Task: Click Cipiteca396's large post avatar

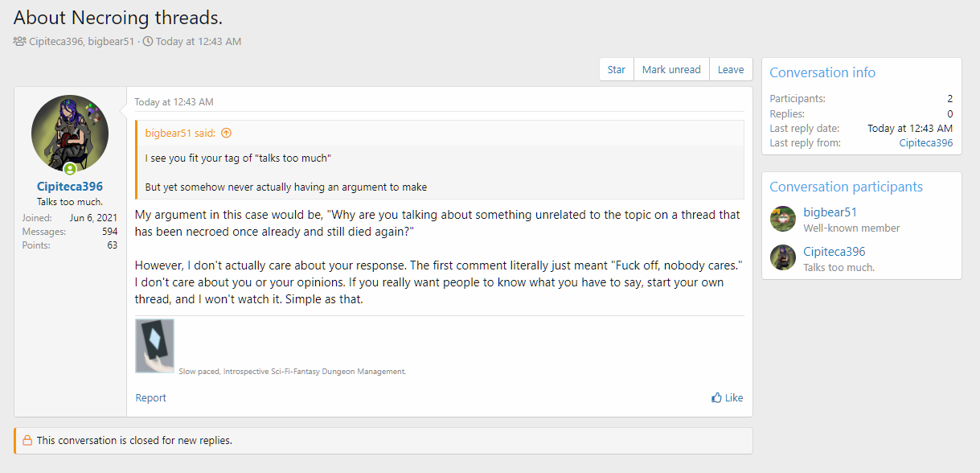Action: point(70,133)
